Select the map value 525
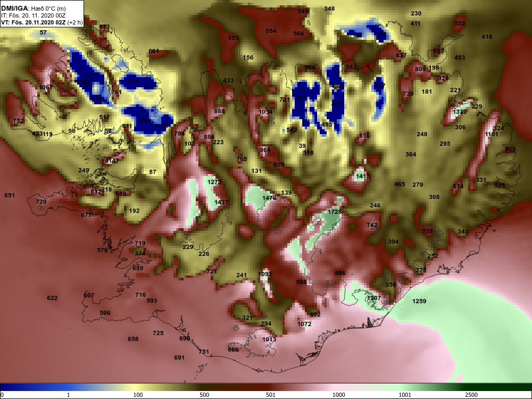Image resolution: width=532 pixels, height=399 pixels. [500, 185]
